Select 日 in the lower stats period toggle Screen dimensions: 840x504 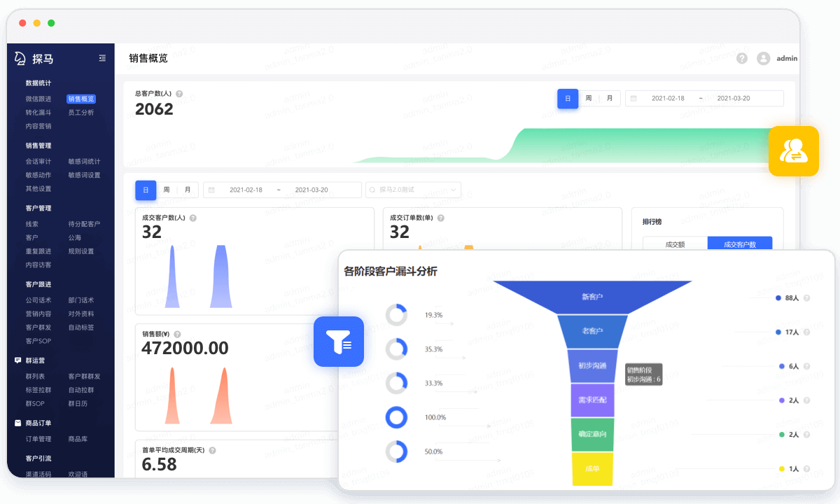tap(146, 190)
